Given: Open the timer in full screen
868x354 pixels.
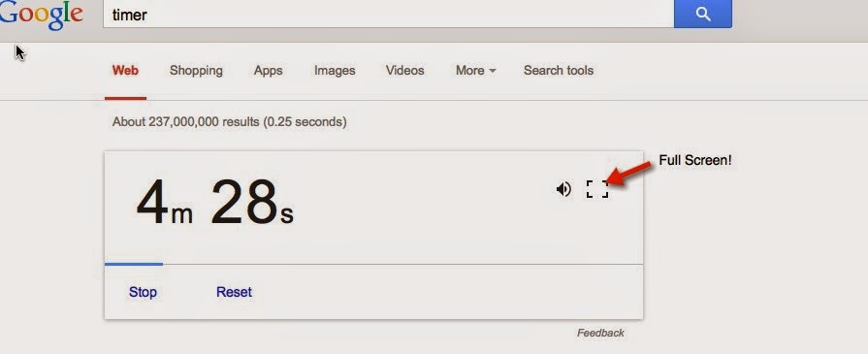Looking at the screenshot, I should [x=597, y=189].
